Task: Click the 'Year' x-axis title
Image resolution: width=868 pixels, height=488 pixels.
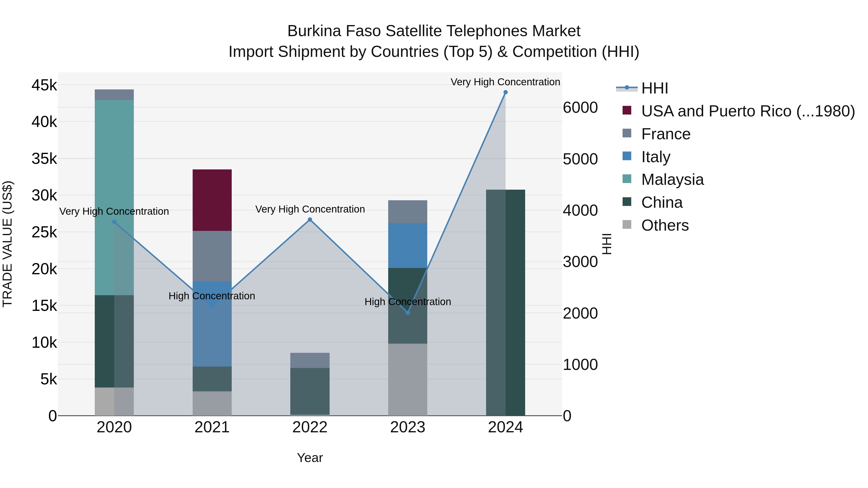Action: pos(310,458)
